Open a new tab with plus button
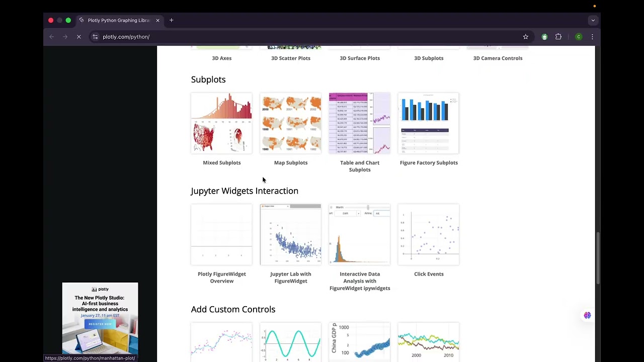 click(171, 20)
